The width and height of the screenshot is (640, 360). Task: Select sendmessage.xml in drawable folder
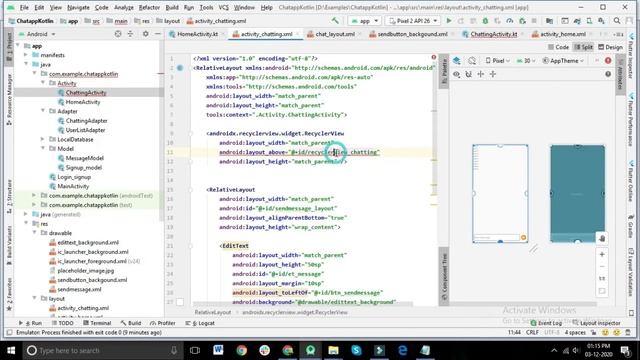79,289
